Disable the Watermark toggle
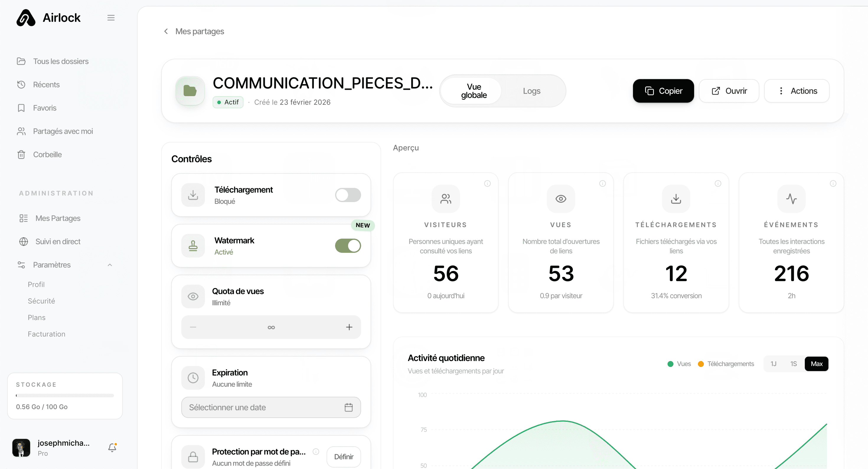 [x=348, y=246]
